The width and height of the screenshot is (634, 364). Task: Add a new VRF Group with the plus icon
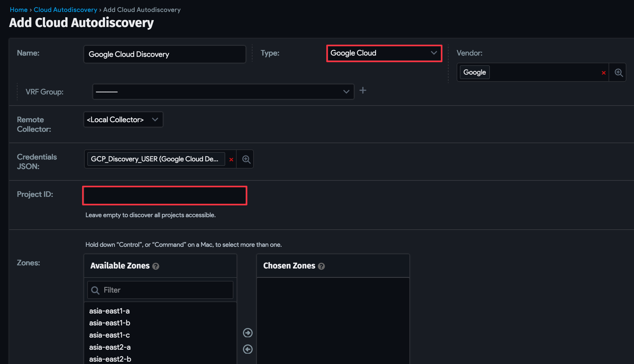point(363,91)
